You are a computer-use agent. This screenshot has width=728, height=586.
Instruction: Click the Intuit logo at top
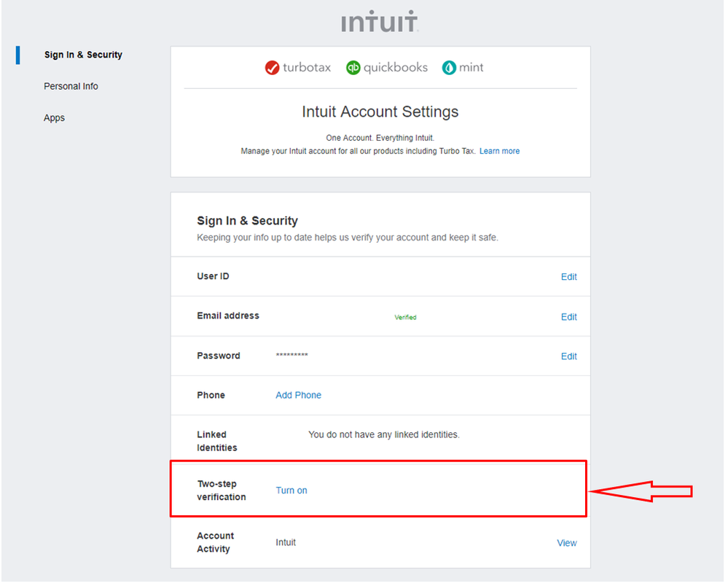[380, 21]
